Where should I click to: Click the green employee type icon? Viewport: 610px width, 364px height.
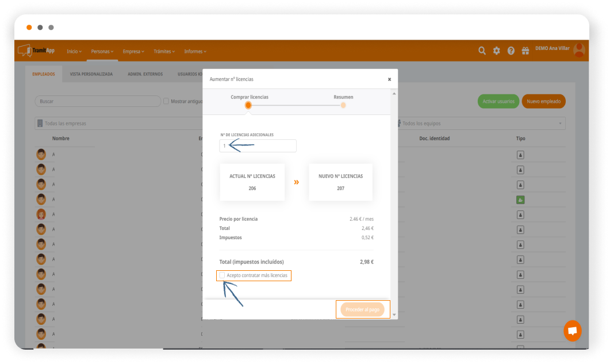coord(520,200)
